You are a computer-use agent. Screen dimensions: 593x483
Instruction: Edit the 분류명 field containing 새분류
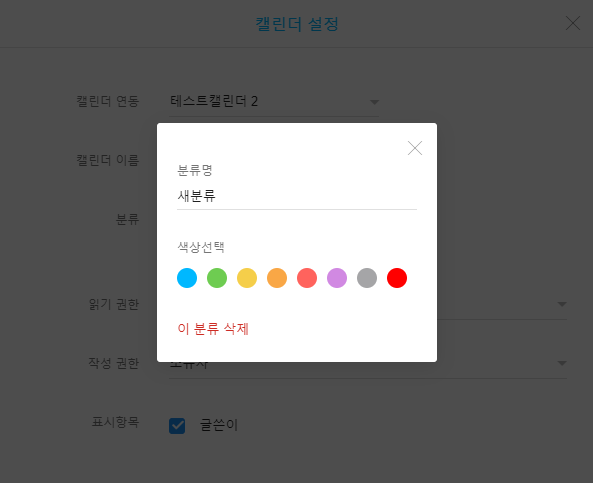pos(297,196)
